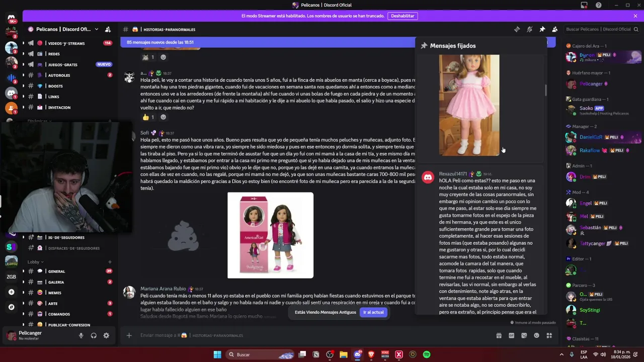The width and height of the screenshot is (644, 362).
Task: Click Rexazul14171 username in pinned messages
Action: click(x=453, y=174)
